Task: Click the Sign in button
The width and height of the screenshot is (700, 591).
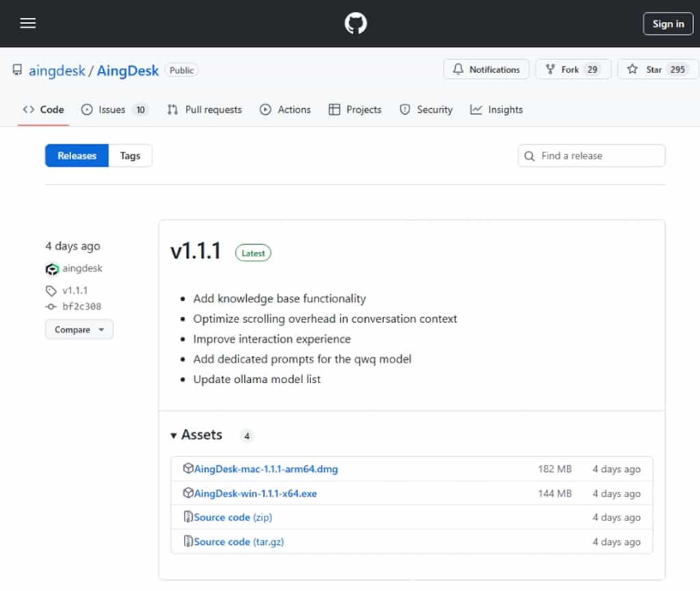Action: click(668, 24)
